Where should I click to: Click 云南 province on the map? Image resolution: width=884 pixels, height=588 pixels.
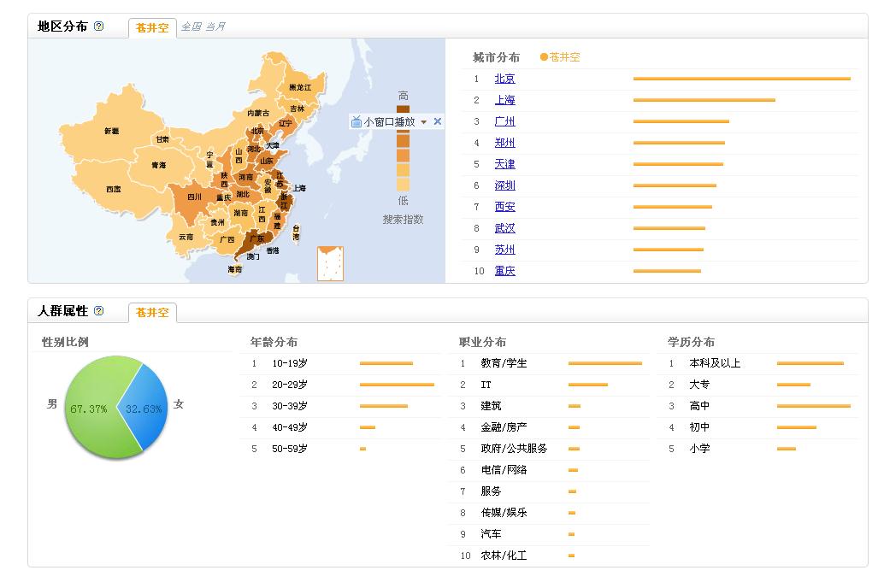point(186,237)
